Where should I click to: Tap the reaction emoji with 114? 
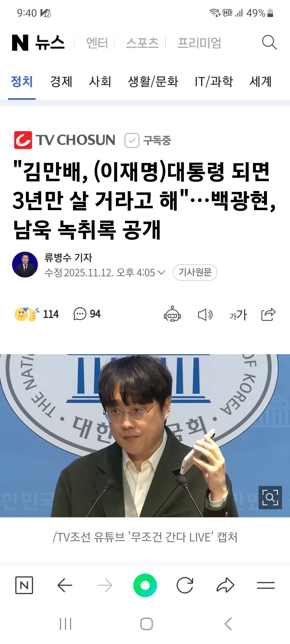coord(37,314)
